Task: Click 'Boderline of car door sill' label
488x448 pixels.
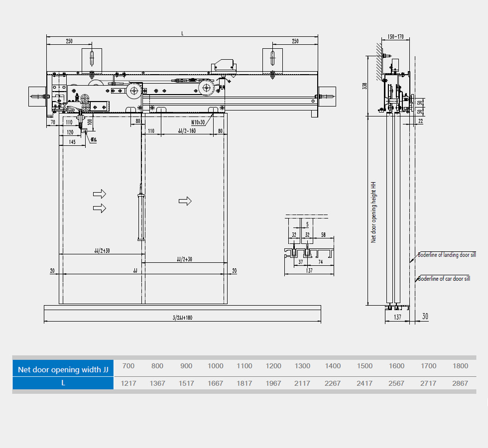Action: (x=444, y=279)
